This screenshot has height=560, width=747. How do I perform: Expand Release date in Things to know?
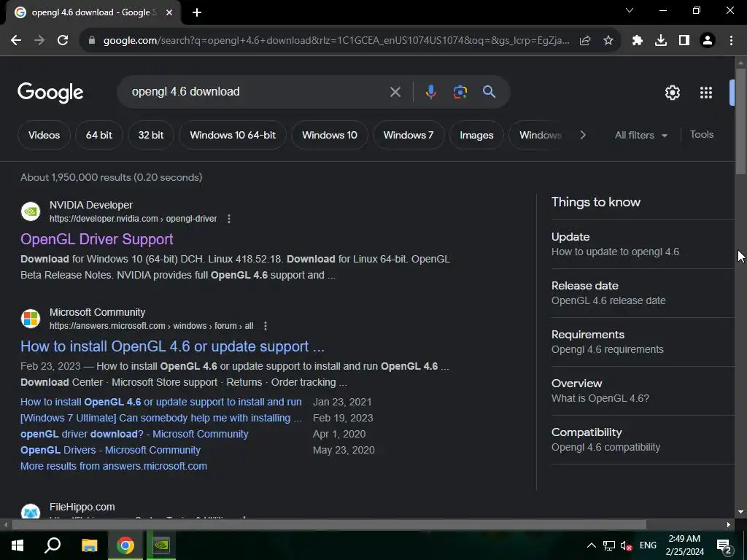tap(643, 293)
